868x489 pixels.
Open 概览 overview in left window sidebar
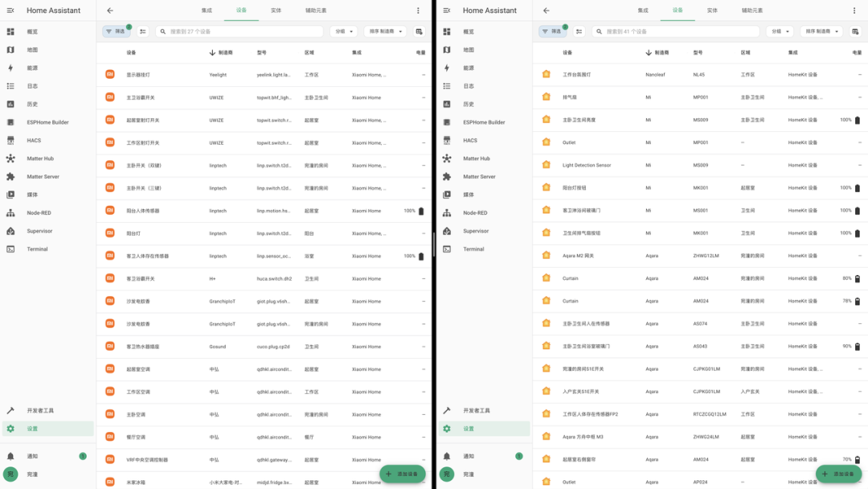coord(47,31)
